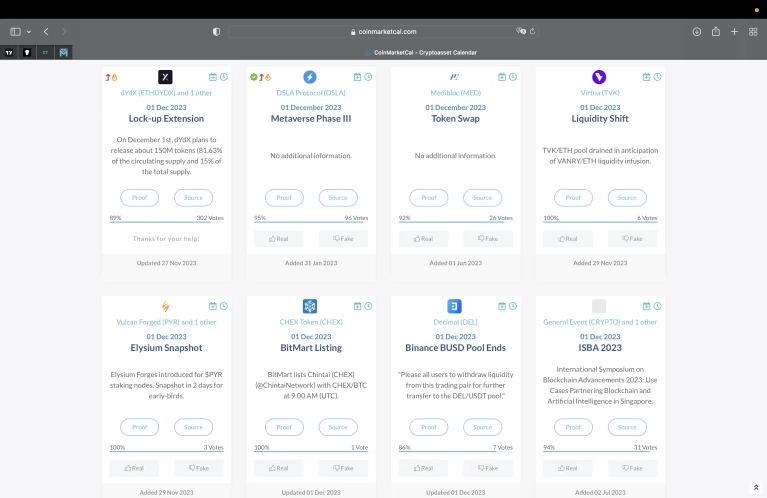Open Proof for the Lock-up Extension event
This screenshot has height=498, width=767.
140,198
